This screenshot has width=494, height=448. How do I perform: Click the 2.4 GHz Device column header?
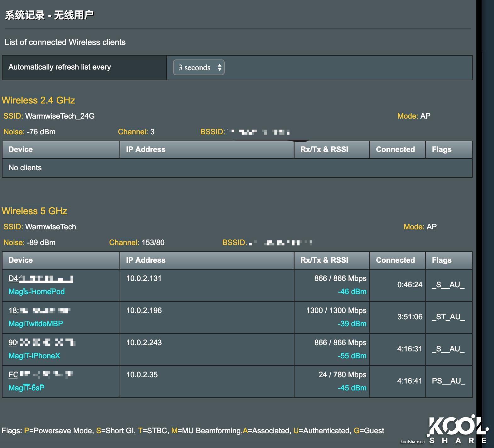[21, 149]
